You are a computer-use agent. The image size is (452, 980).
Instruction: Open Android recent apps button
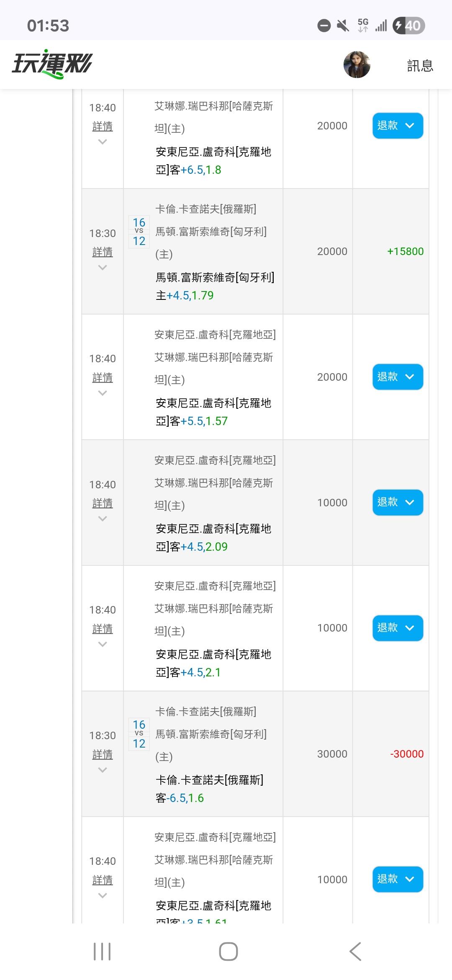(102, 952)
